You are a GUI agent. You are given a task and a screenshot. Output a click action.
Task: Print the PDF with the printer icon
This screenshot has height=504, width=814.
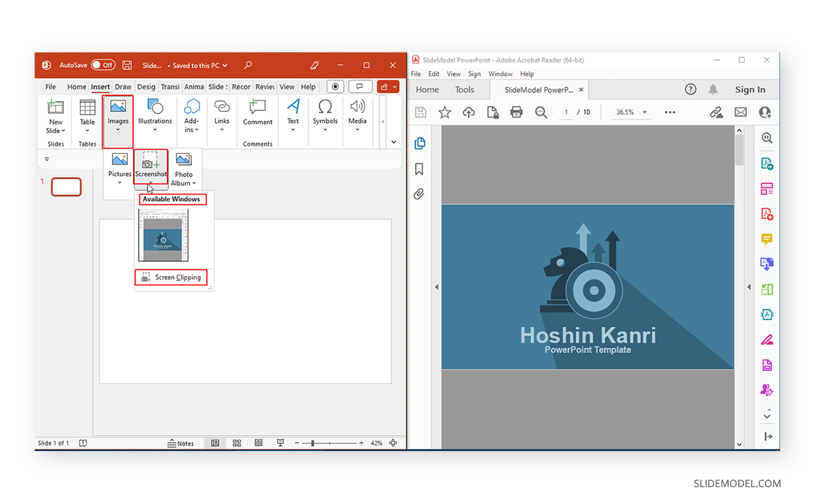pyautogui.click(x=516, y=113)
